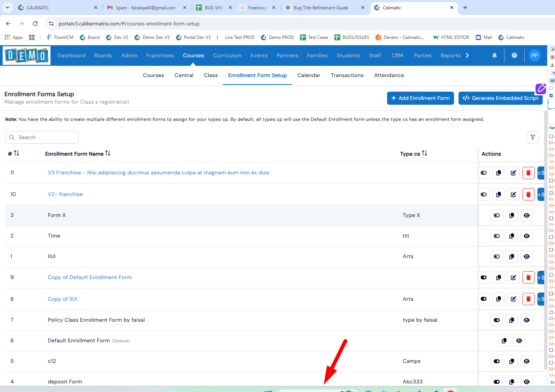This screenshot has height=392, width=555.
Task: Copy the IIUI enrollment form
Action: pos(512,257)
